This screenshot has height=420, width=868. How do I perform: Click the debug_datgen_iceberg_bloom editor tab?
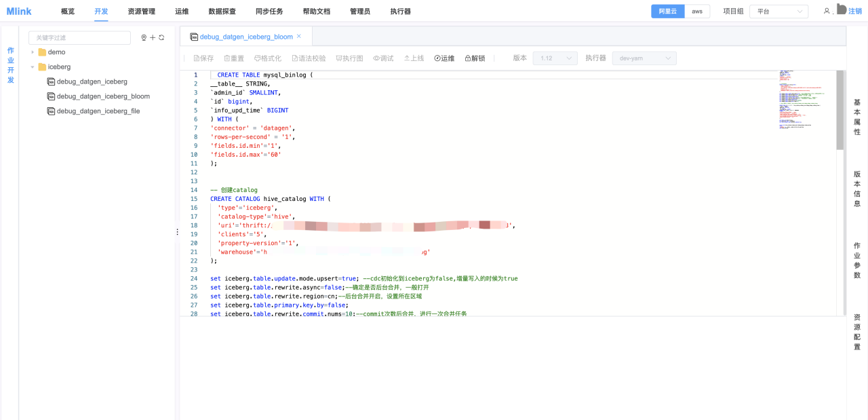[x=245, y=37]
